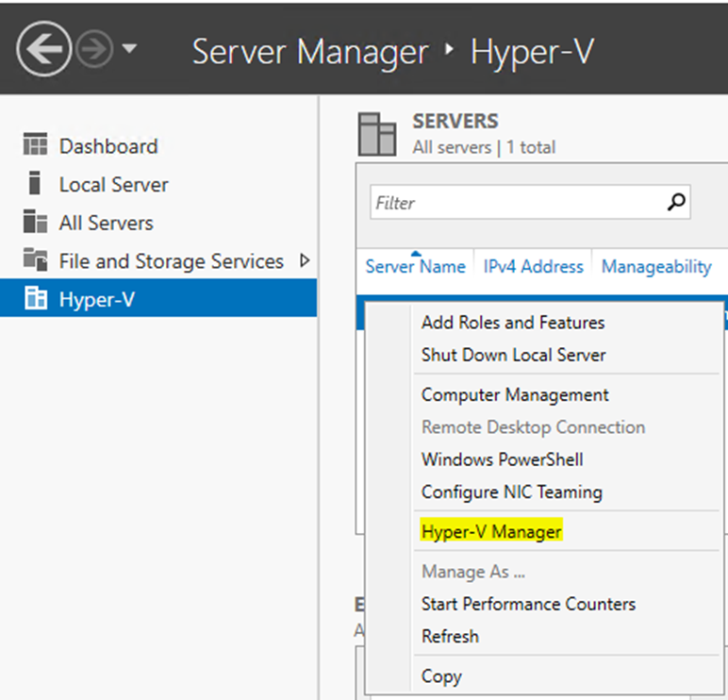Expand File and Storage Services arrow
This screenshot has height=700, width=728.
click(305, 260)
